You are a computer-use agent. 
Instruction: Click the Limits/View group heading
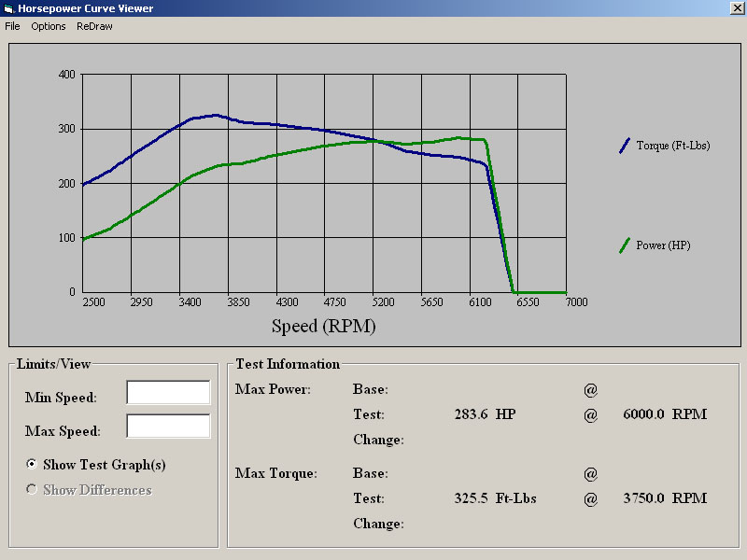coord(53,364)
